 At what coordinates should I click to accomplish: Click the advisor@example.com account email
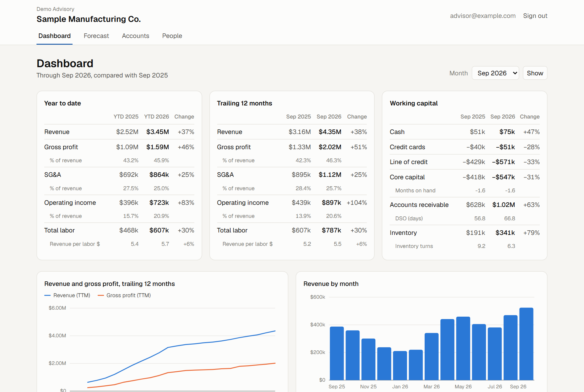pyautogui.click(x=483, y=16)
